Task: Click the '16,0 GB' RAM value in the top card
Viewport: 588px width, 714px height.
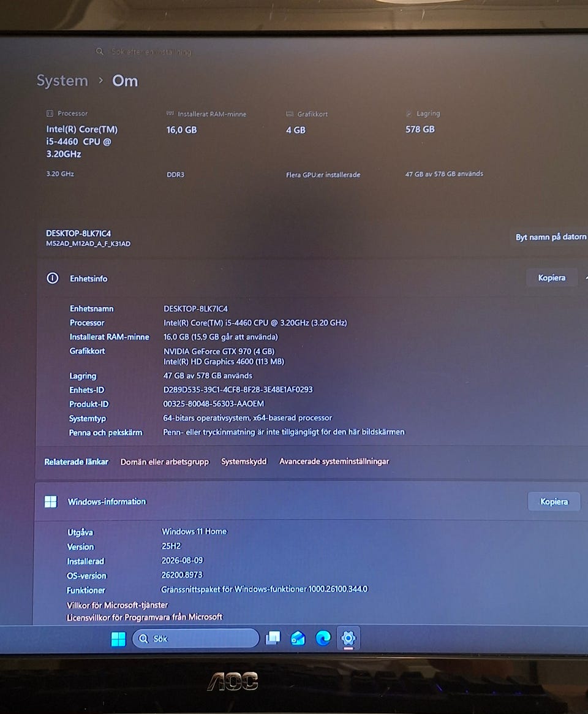Action: (x=181, y=130)
